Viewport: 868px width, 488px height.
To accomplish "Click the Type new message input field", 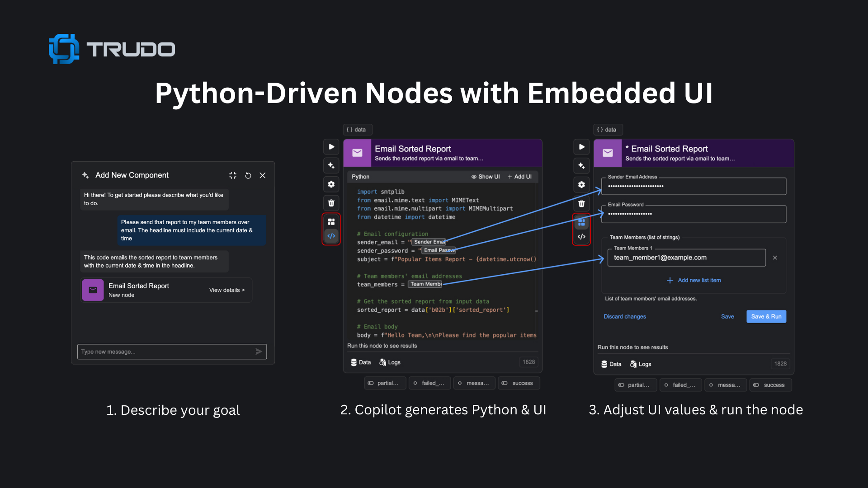I will 172,352.
